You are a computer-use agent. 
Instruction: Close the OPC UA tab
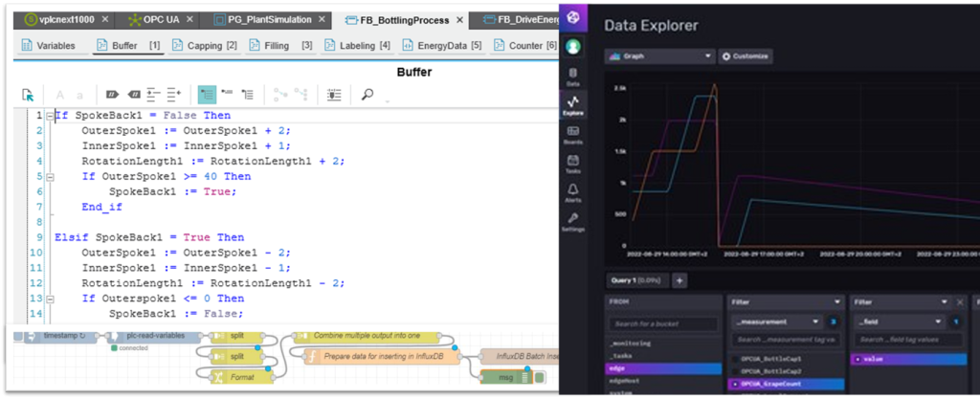coord(189,19)
